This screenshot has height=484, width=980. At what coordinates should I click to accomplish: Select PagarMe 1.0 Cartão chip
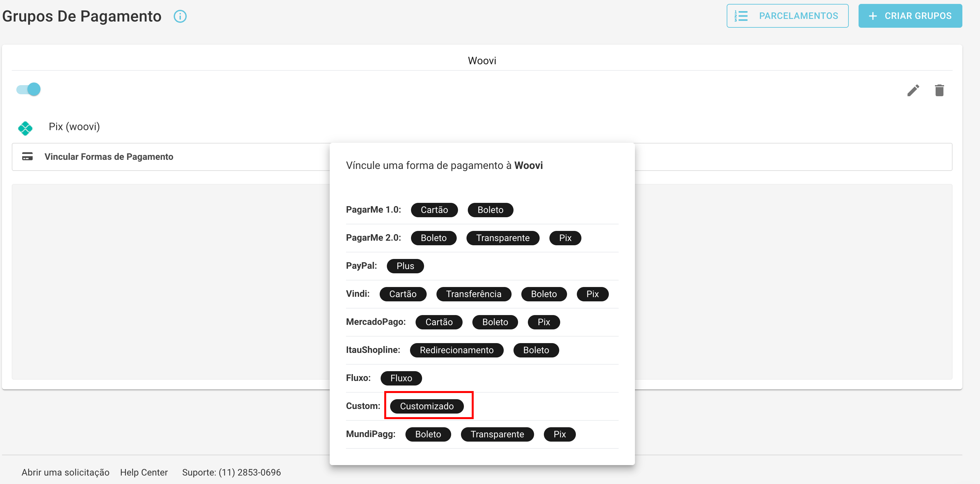tap(434, 210)
